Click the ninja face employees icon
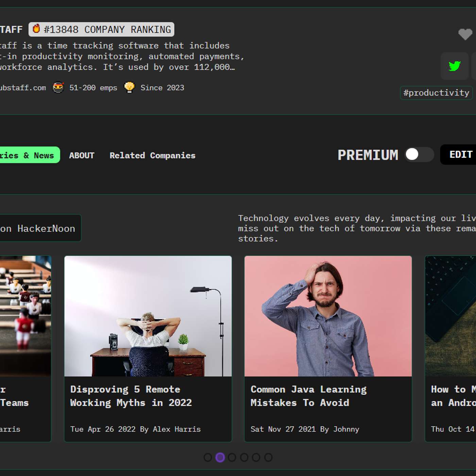 58,87
